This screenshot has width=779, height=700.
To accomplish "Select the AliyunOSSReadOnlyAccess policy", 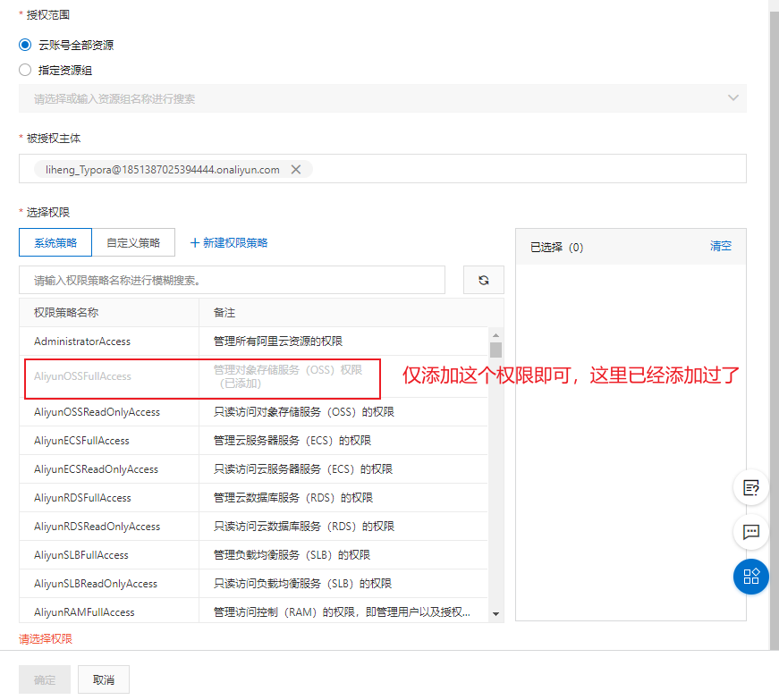I will pos(97,412).
